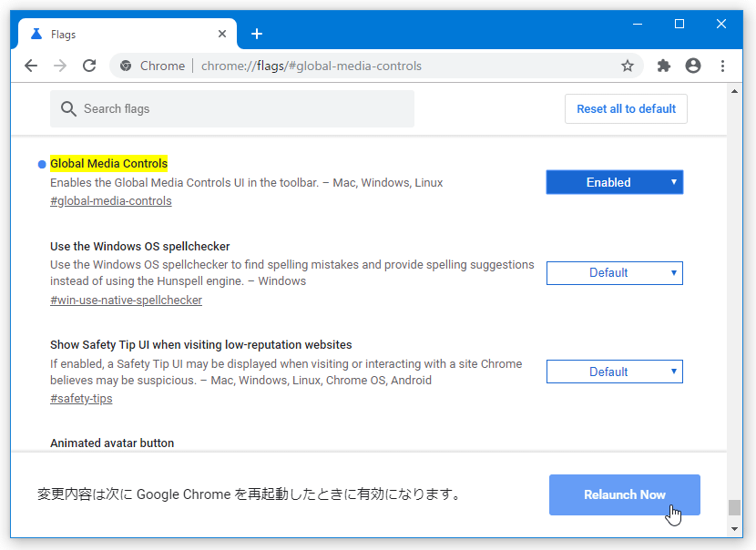Follow the #win-use-native-spellchecker link
756x550 pixels.
tap(126, 300)
